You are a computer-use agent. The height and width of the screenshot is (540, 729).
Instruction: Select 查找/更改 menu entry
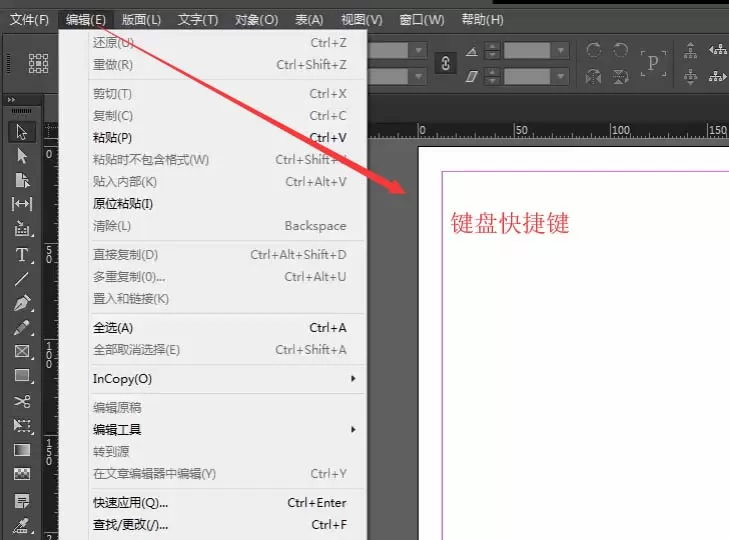[x=223, y=525]
